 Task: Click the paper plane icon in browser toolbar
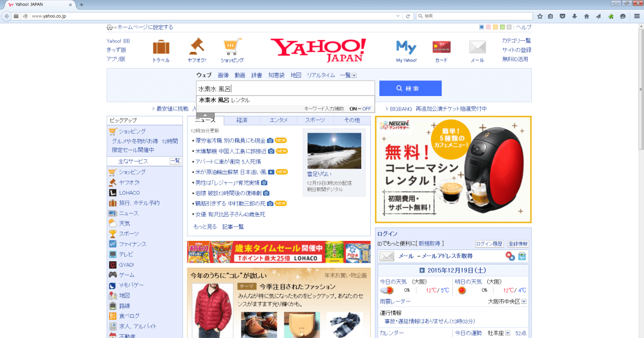pos(598,16)
